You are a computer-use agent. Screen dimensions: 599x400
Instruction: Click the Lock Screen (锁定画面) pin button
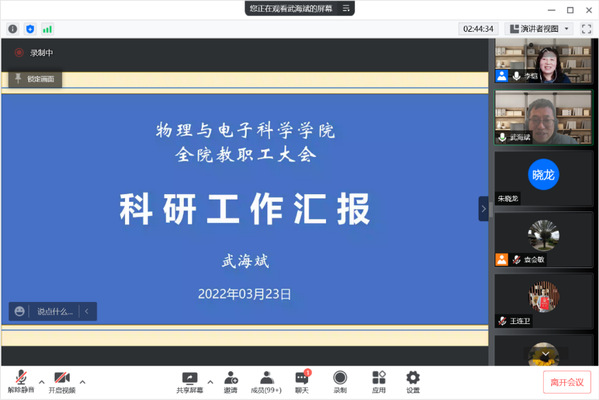[35, 79]
